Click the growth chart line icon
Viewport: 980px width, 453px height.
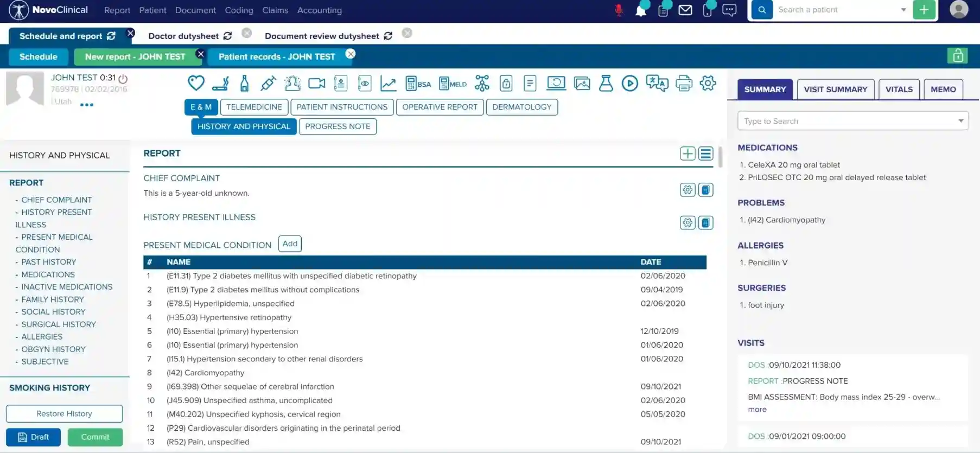pyautogui.click(x=388, y=84)
